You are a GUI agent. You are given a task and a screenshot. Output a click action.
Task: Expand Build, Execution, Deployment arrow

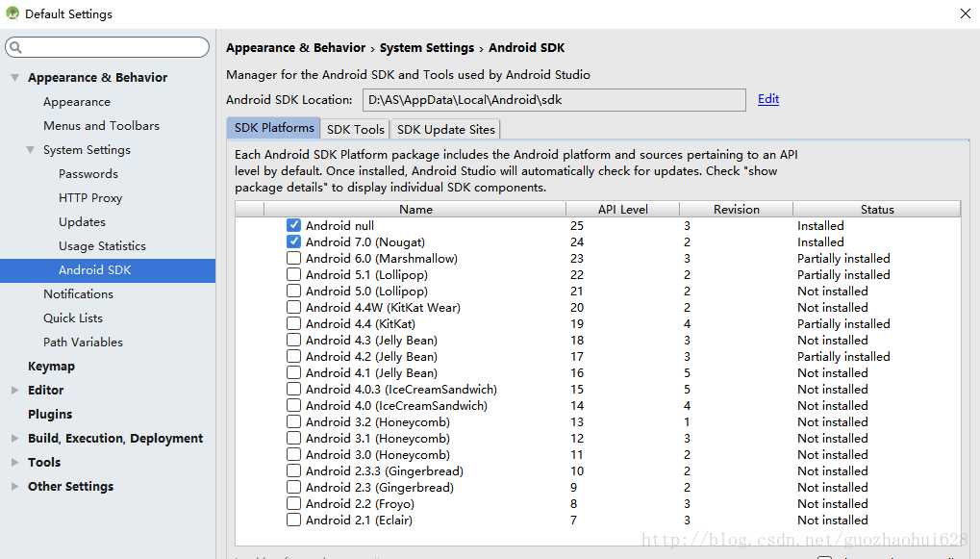point(14,439)
